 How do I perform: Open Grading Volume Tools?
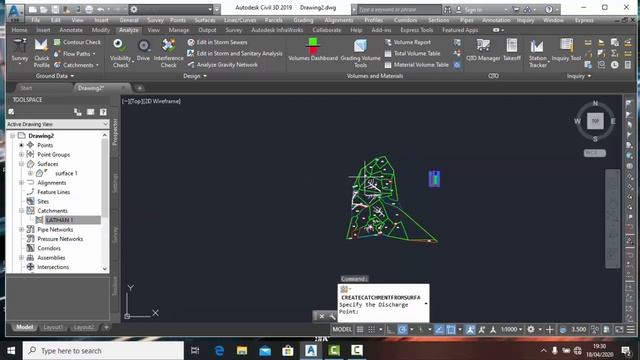(360, 53)
